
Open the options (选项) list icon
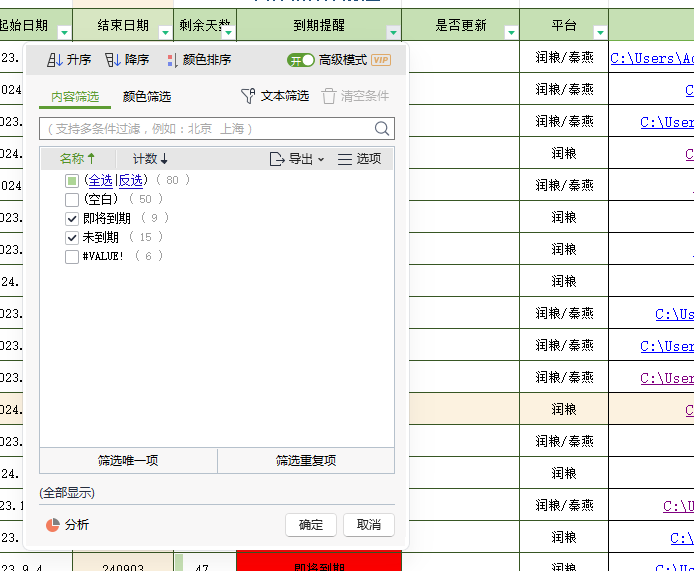345,159
